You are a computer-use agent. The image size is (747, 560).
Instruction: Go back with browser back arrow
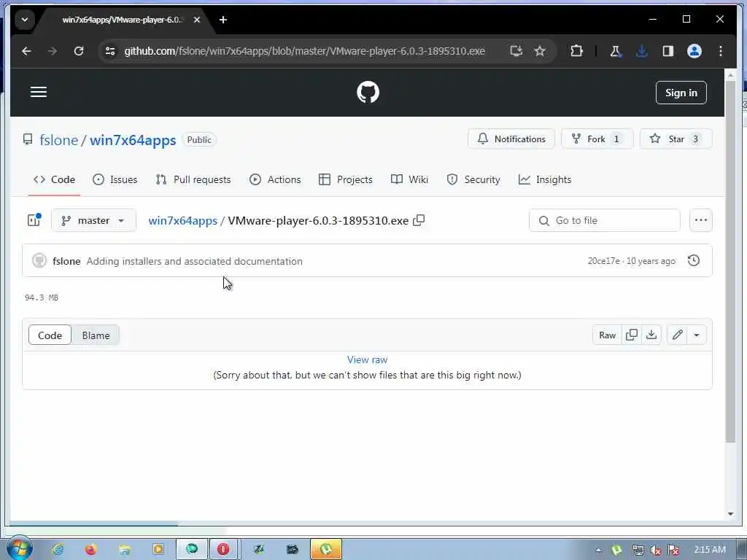pos(27,51)
